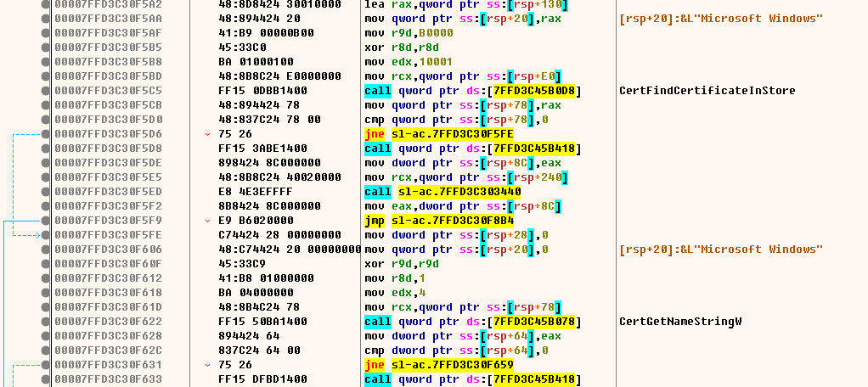The width and height of the screenshot is (868, 387).
Task: Select the CertFindCertificateInStore comment
Action: [707, 91]
